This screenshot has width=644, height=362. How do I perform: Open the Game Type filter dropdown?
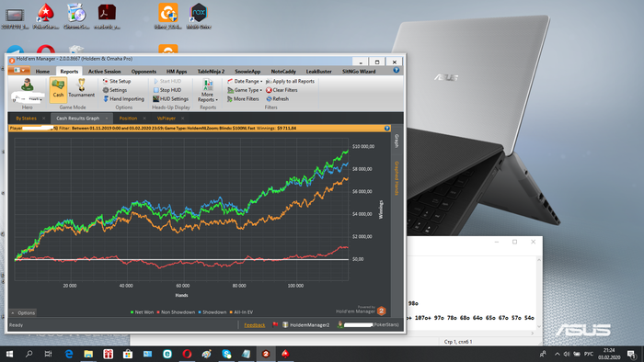click(x=245, y=90)
